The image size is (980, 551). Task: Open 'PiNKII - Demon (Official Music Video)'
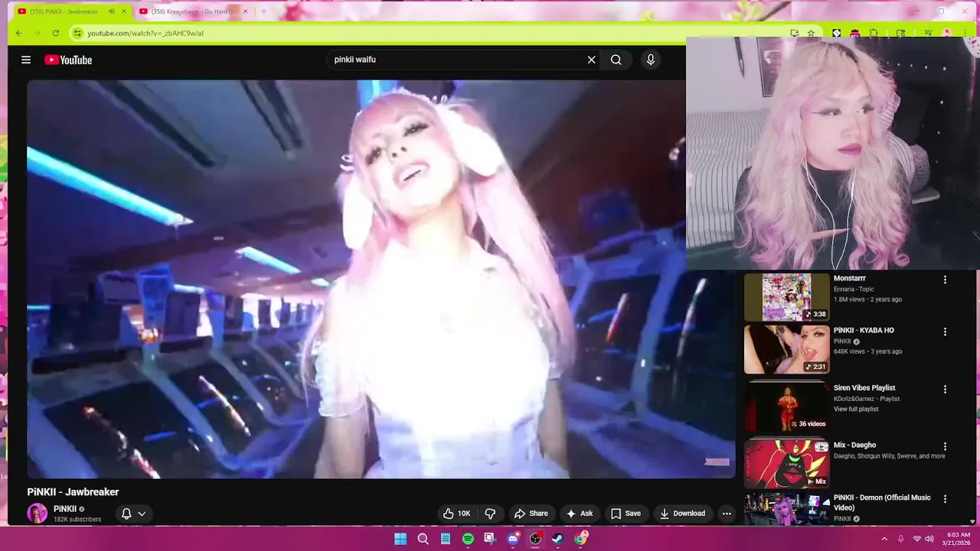coord(882,503)
